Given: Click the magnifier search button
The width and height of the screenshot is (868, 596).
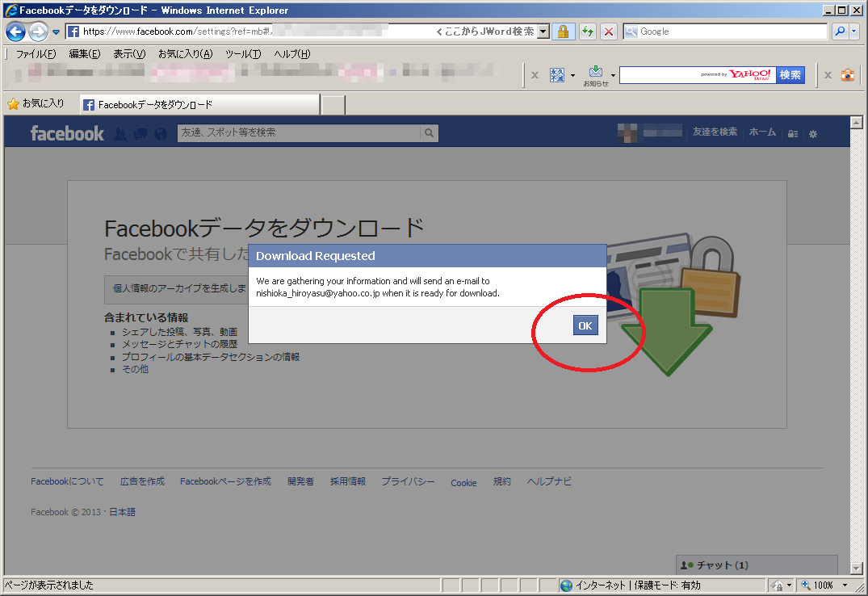Looking at the screenshot, I should (x=840, y=31).
